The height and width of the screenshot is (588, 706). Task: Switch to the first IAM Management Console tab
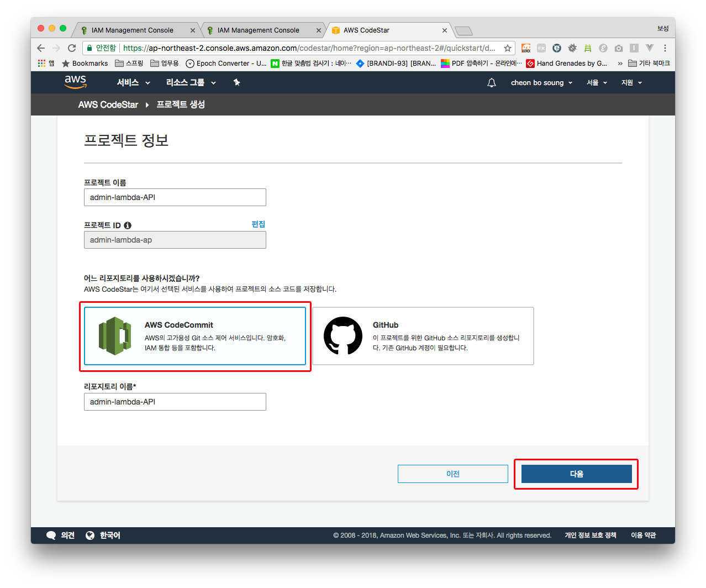pos(133,30)
